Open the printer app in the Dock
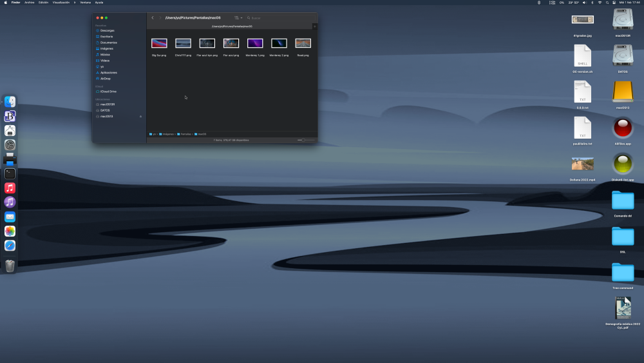Viewport: 644px width, 363px height. tap(10, 159)
